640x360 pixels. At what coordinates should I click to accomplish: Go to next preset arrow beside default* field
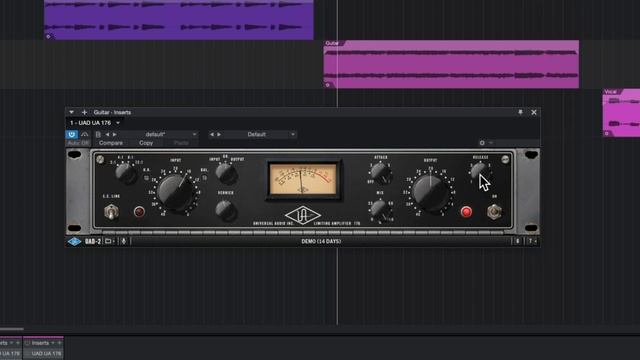click(115, 134)
